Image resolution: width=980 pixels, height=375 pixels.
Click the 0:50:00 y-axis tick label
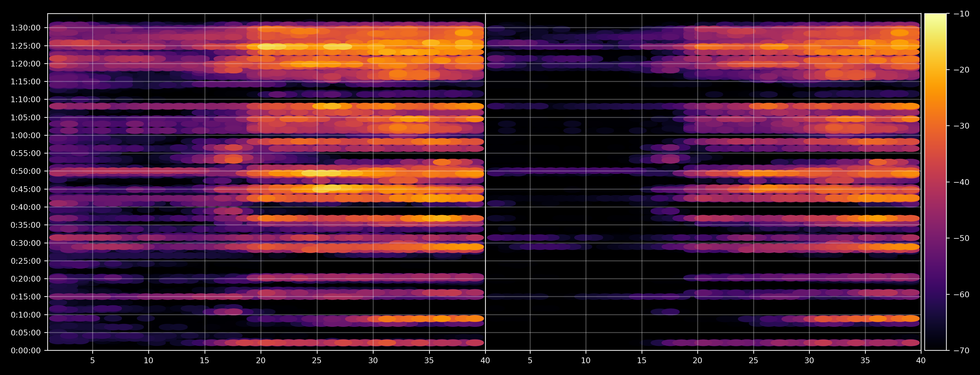[26, 171]
